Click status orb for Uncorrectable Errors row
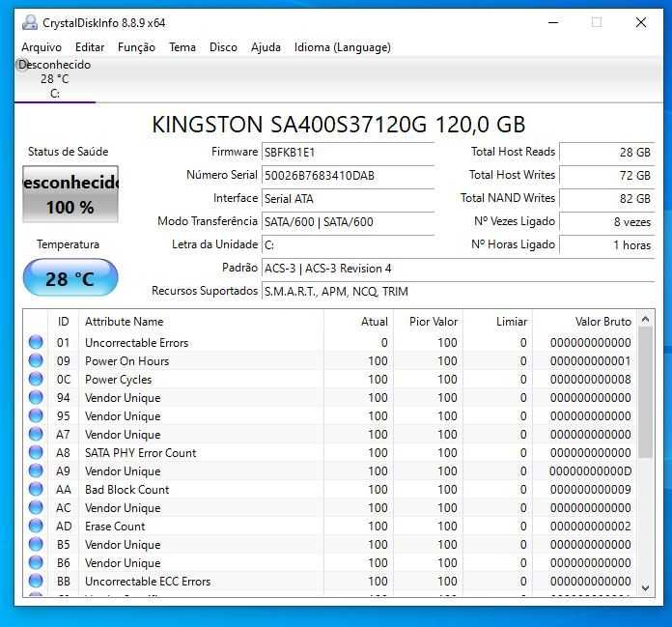This screenshot has height=627, width=672. pos(36,342)
